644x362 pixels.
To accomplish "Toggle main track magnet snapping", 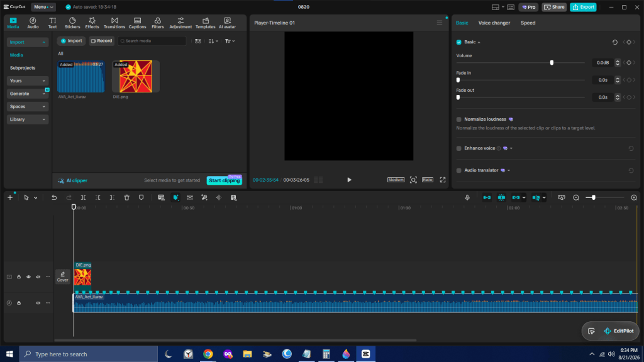I will tap(487, 197).
